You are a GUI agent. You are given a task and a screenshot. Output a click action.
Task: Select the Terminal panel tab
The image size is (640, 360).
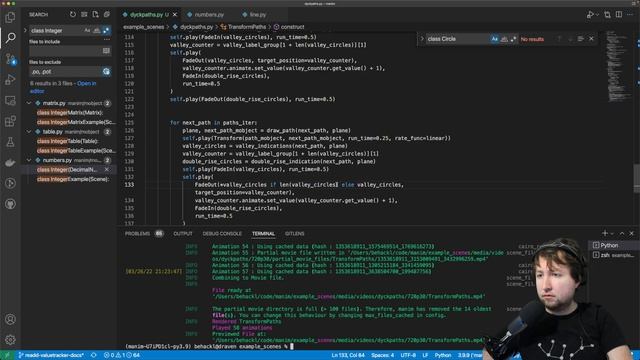[263, 233]
